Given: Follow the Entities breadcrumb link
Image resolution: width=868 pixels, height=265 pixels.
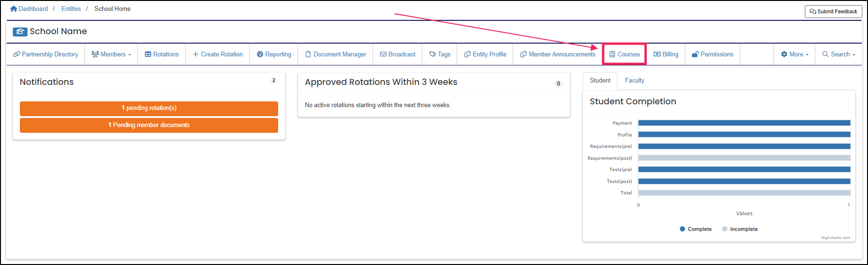Looking at the screenshot, I should [x=71, y=9].
